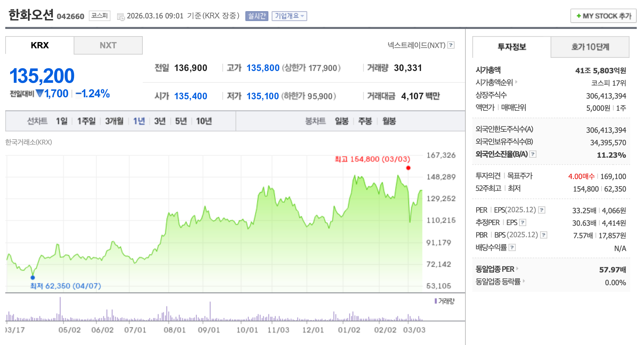Click the 시가 value 135,400
Image resolution: width=644 pixels, height=345 pixels.
click(191, 96)
